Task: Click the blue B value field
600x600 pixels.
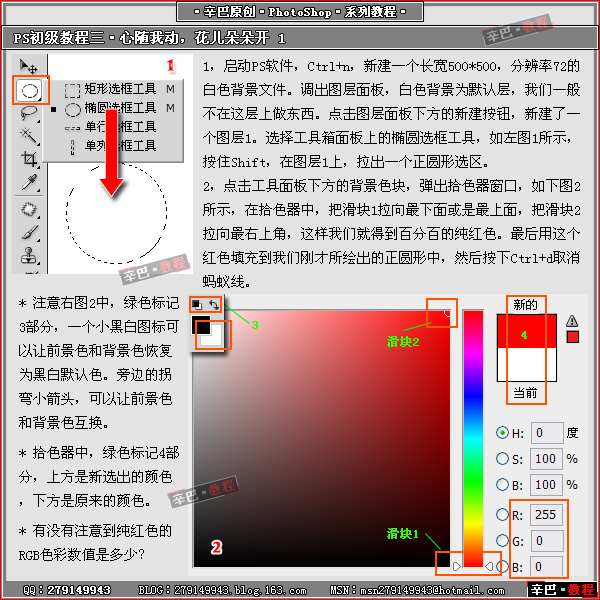Action: [x=547, y=567]
